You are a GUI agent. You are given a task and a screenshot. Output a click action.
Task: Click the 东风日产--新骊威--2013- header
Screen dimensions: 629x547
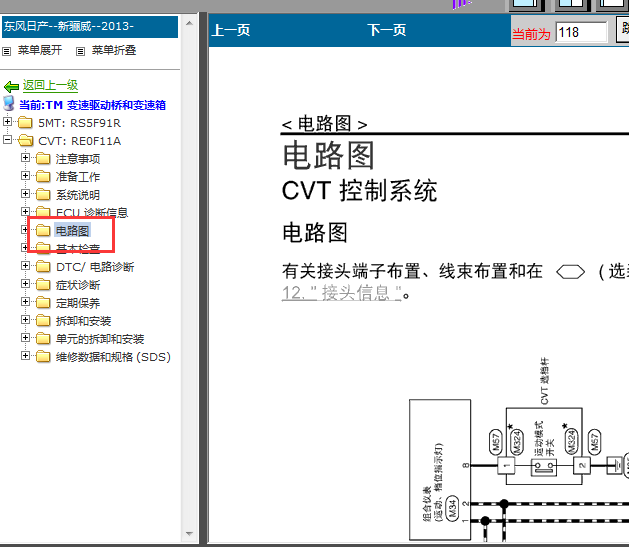[90, 26]
